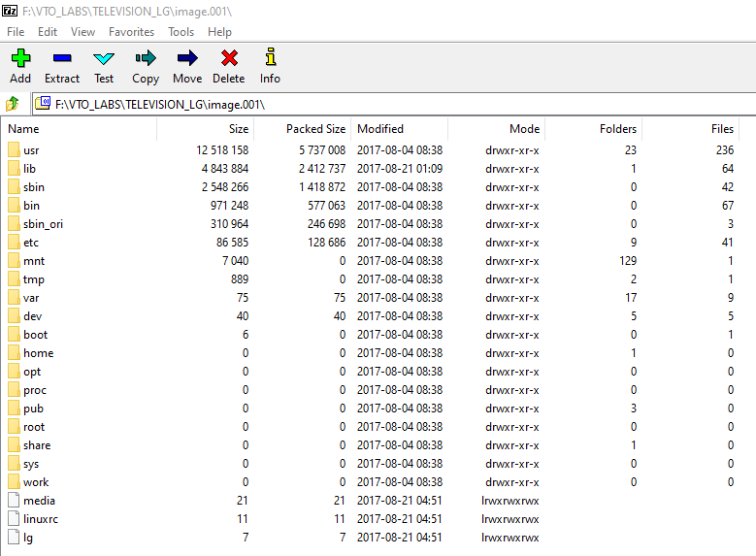Click the Info toolbar icon
This screenshot has width=756, height=556.
pos(270,59)
